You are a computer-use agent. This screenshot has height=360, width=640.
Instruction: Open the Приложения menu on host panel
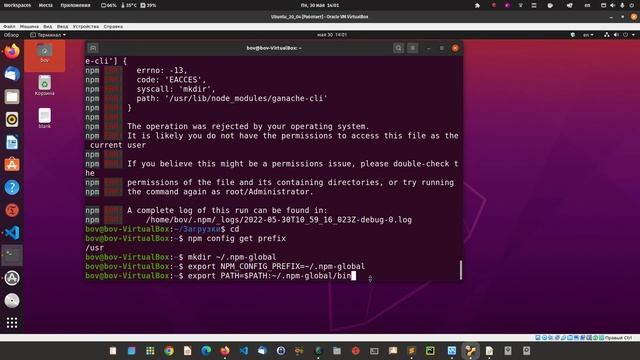(75, 5)
